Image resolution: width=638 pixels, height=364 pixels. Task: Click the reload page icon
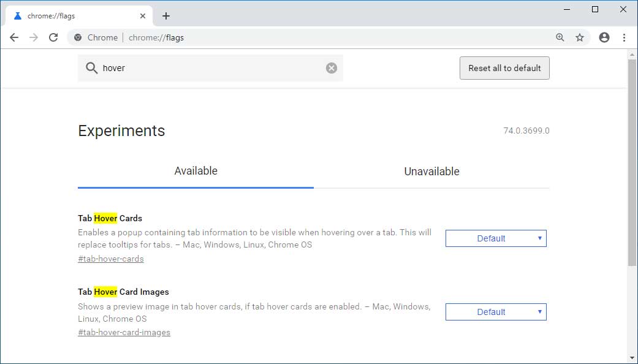click(x=53, y=37)
